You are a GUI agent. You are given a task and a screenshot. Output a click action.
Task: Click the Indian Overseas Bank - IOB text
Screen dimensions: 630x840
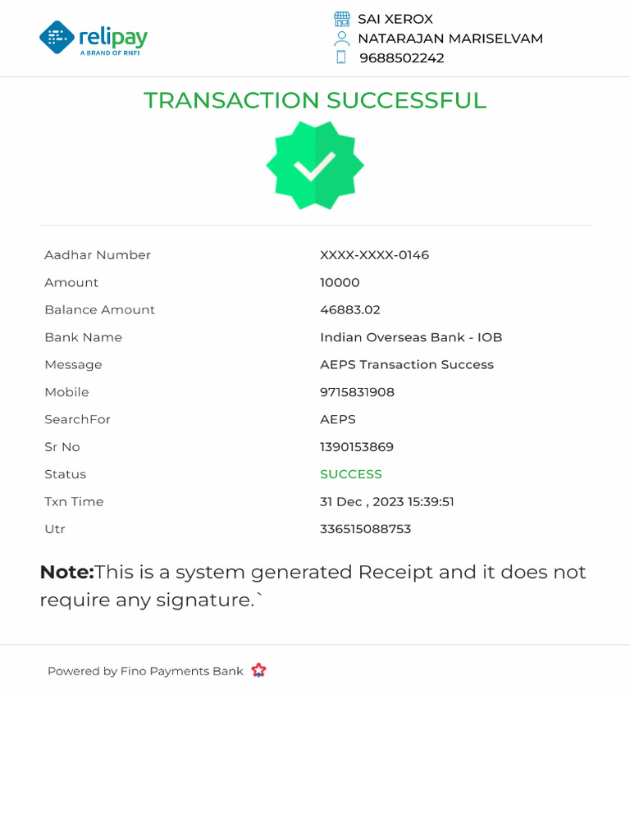pyautogui.click(x=410, y=337)
